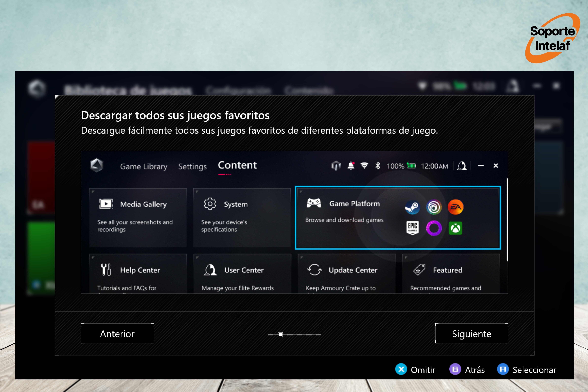This screenshot has width=588, height=392.
Task: Click the EA app orange icon
Action: pyautogui.click(x=455, y=207)
